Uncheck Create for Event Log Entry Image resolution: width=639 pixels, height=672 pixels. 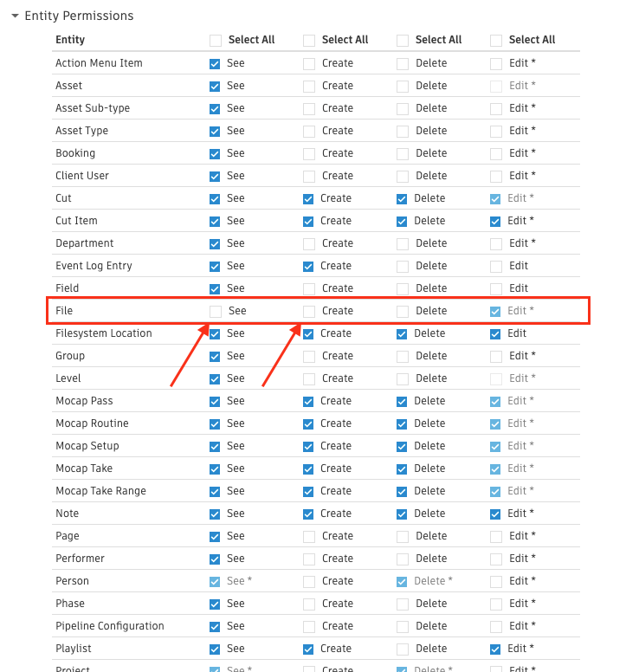[x=309, y=266]
